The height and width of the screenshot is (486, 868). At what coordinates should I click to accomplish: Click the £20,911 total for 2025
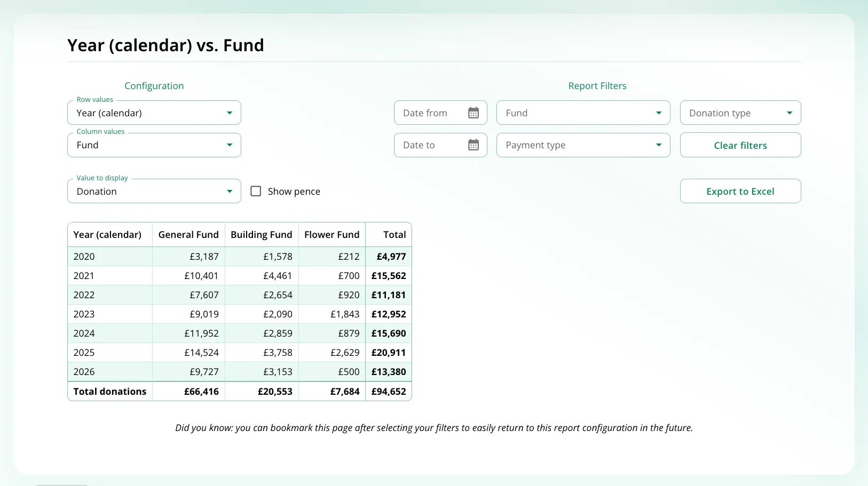389,353
